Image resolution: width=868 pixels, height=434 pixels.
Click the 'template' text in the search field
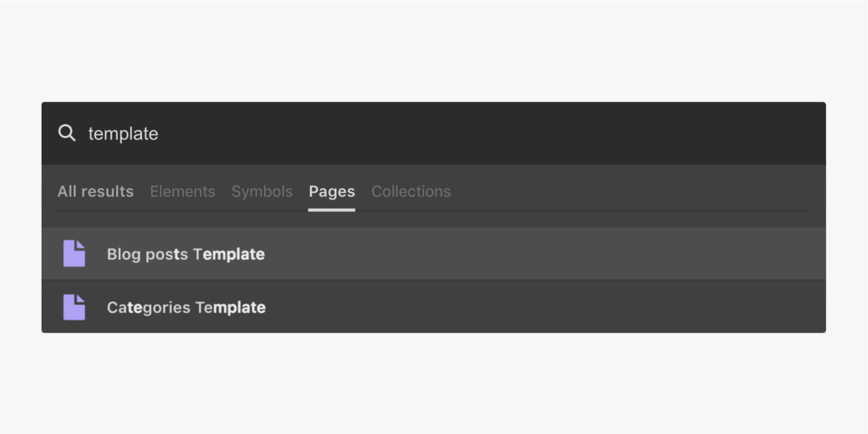click(x=123, y=134)
